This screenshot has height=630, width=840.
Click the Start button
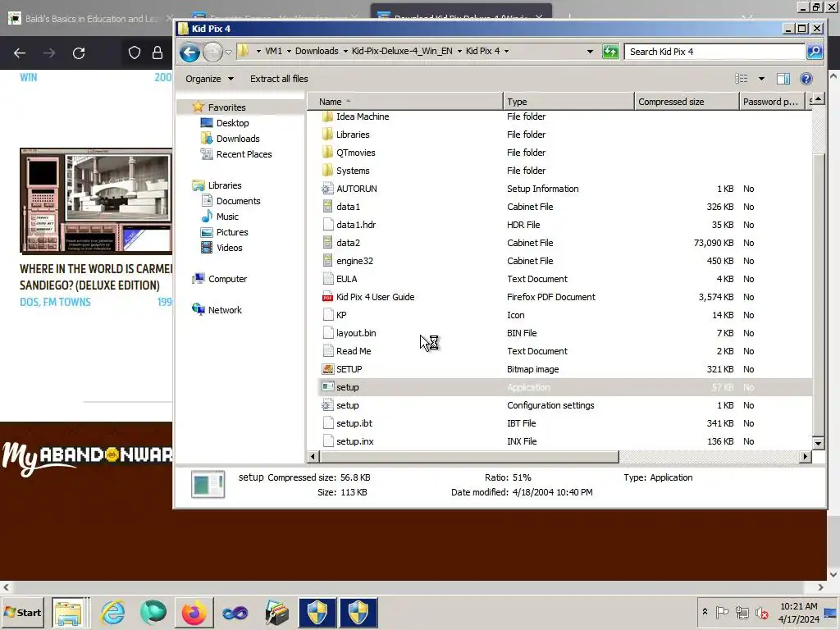pyautogui.click(x=22, y=612)
